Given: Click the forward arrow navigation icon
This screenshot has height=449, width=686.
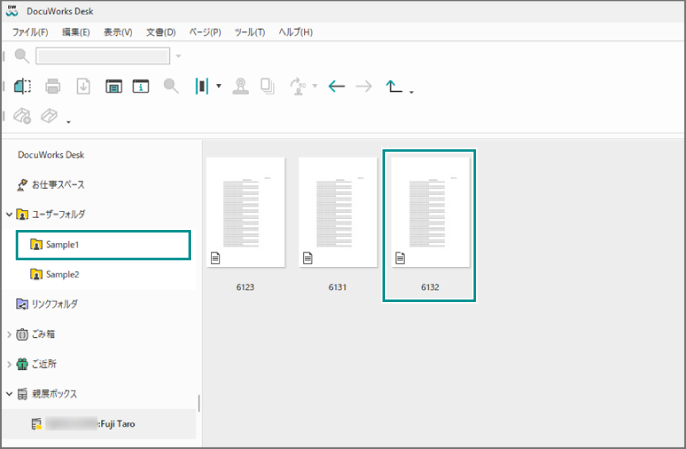Looking at the screenshot, I should [x=364, y=87].
